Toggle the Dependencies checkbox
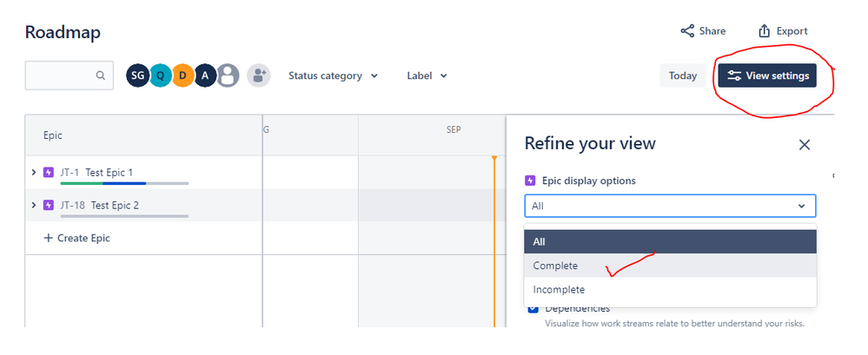 pyautogui.click(x=533, y=308)
